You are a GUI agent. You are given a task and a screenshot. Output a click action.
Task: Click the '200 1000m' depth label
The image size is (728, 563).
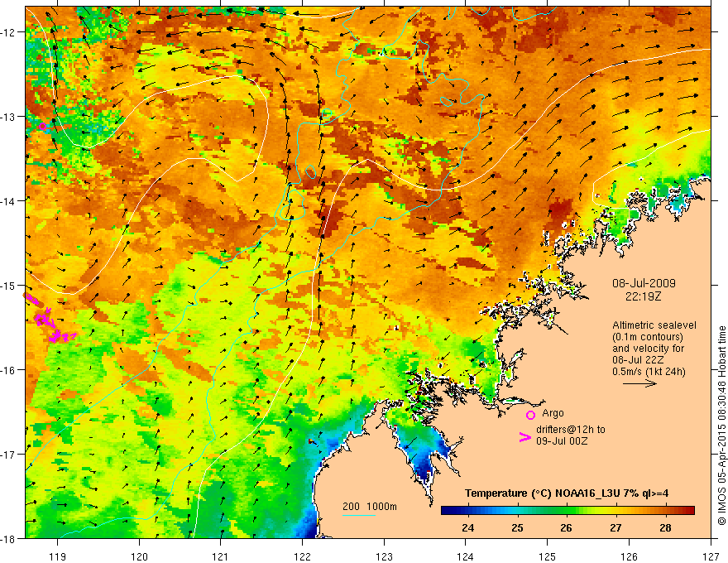(370, 507)
